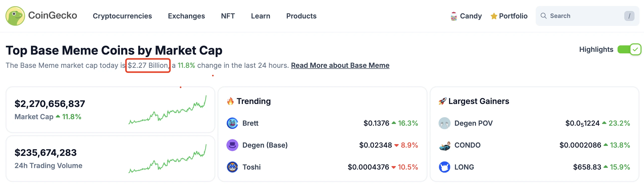
Task: Open Read More about Base Meme link
Action: pyautogui.click(x=340, y=65)
